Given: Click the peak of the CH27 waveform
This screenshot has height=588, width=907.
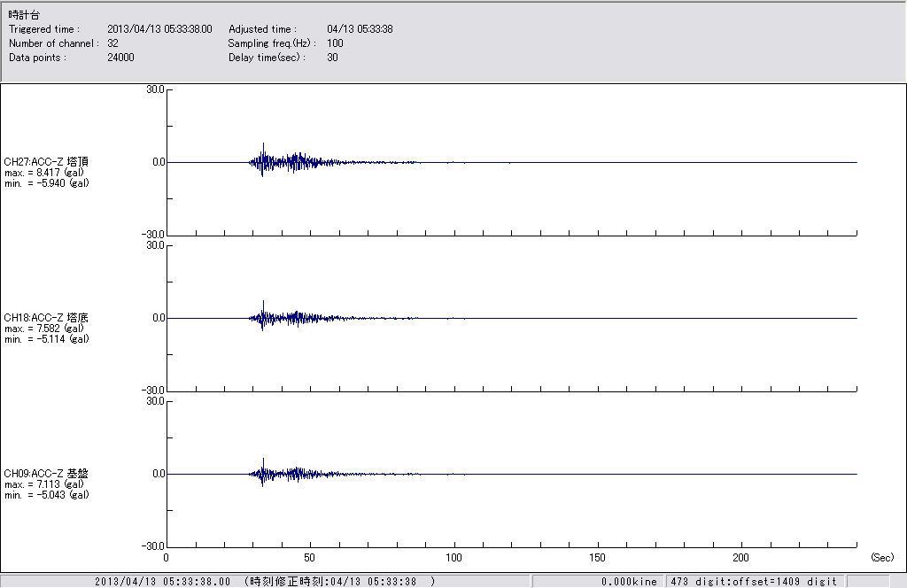Looking at the screenshot, I should pos(263,144).
